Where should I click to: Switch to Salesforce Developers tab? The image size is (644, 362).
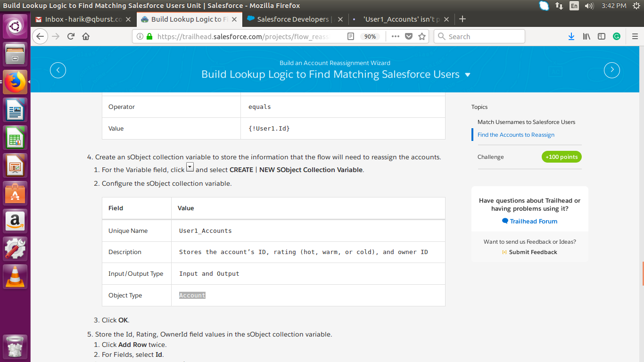point(292,19)
